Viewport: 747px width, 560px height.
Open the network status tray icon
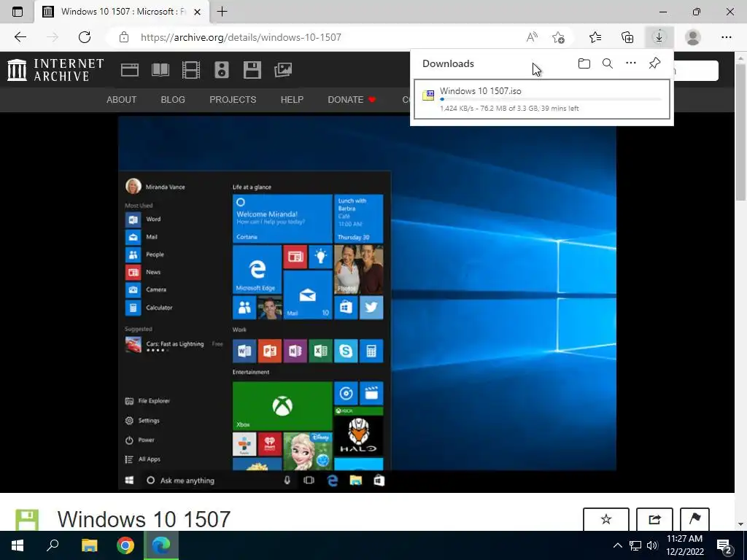(x=635, y=545)
